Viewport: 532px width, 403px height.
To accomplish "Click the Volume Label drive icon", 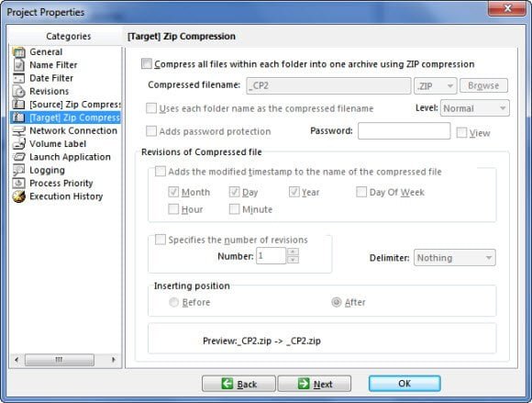I will click(x=18, y=143).
